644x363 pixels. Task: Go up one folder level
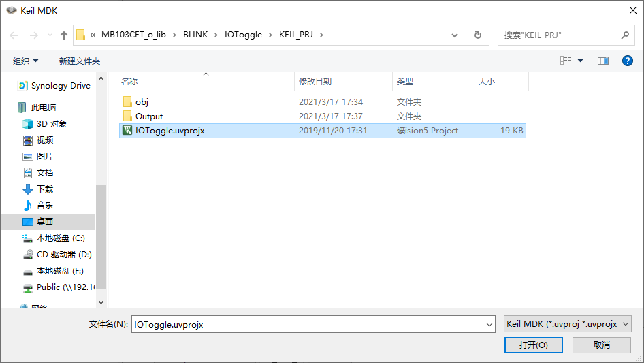[x=64, y=35]
